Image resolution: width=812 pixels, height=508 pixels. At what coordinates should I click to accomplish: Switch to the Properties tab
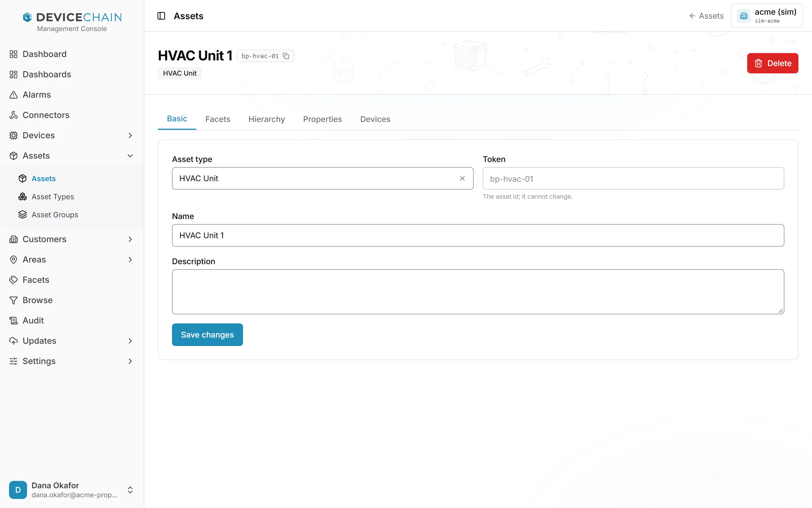click(322, 119)
